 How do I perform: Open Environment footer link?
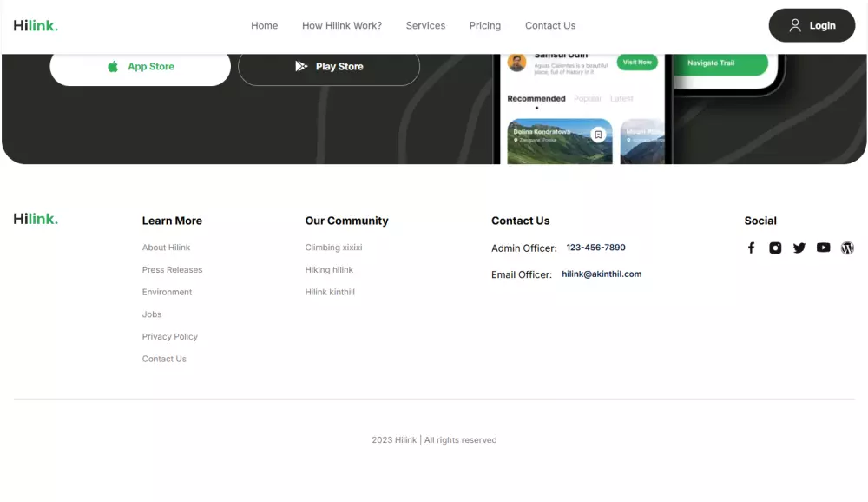point(167,292)
